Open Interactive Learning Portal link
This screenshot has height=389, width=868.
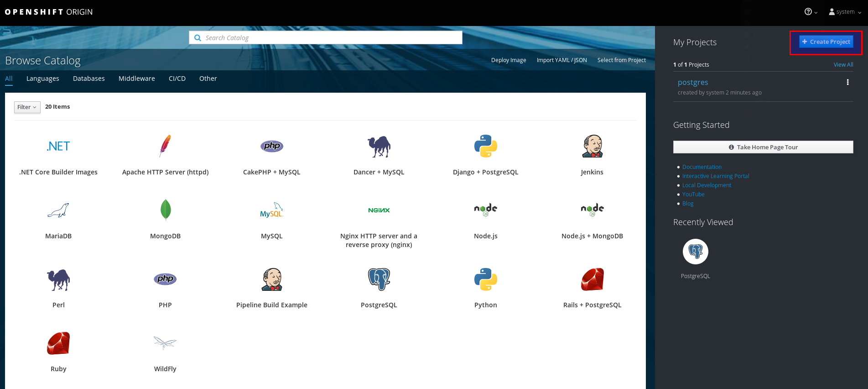716,176
